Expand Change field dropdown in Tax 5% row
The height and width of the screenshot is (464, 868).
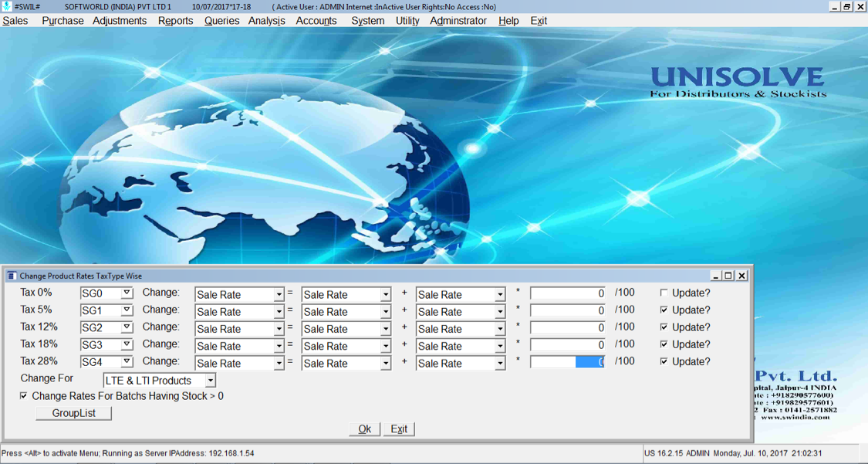279,312
